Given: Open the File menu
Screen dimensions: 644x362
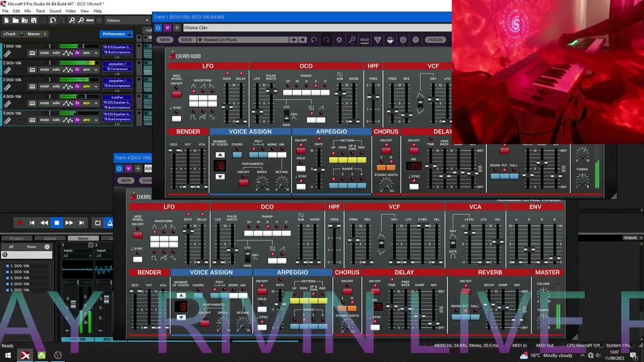Looking at the screenshot, I should 6,11.
